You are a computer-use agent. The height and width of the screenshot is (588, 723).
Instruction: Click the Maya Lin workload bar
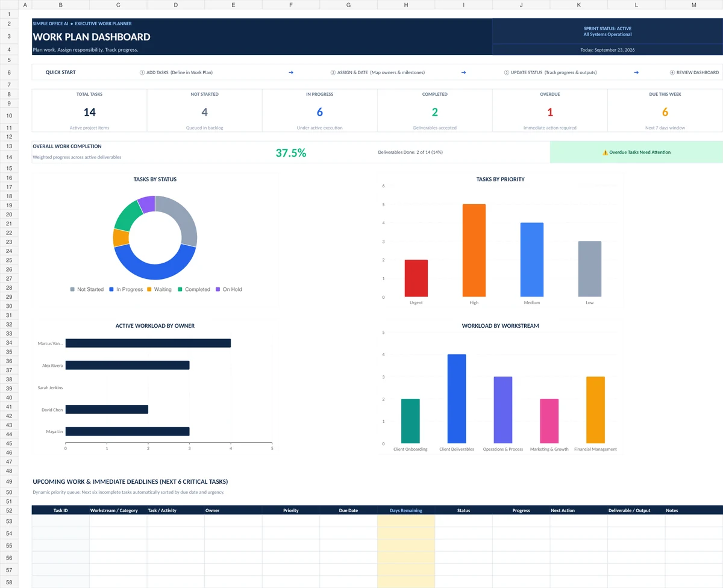pyautogui.click(x=128, y=431)
